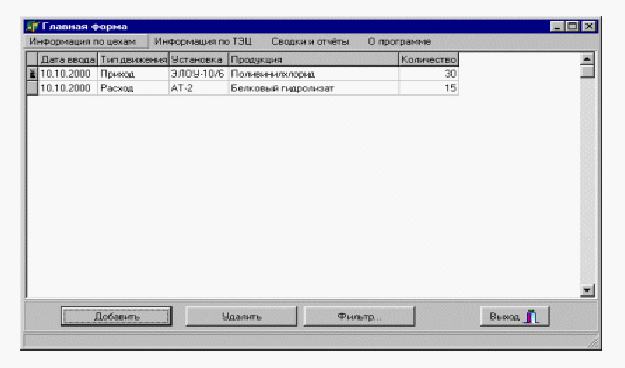Click the vertical scrollbar thumb
The width and height of the screenshot is (625, 368).
[x=587, y=72]
